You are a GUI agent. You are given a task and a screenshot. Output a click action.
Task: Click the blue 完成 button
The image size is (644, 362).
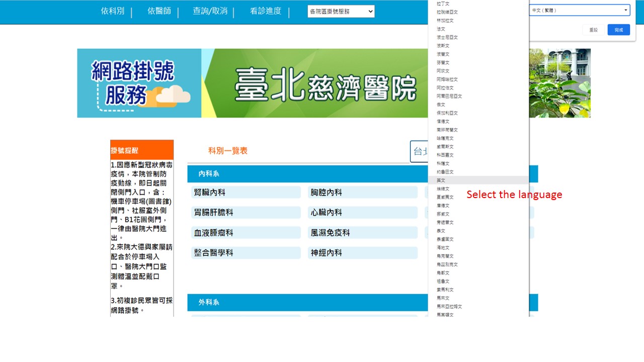click(619, 30)
